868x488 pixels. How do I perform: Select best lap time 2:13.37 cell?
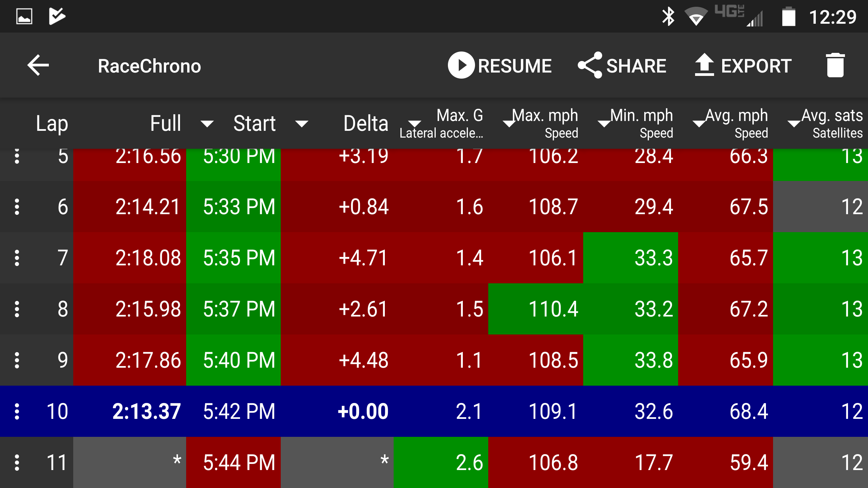tap(146, 411)
